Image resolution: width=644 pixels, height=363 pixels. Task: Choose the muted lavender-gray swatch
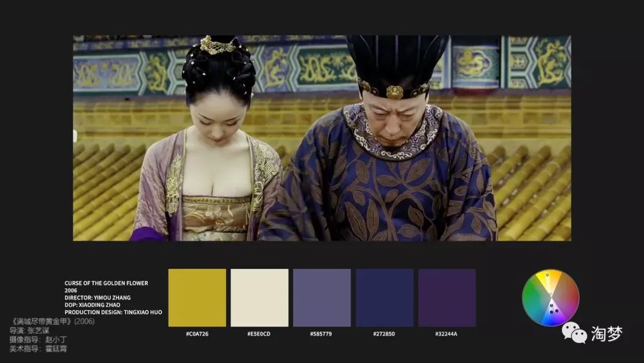pyautogui.click(x=322, y=297)
